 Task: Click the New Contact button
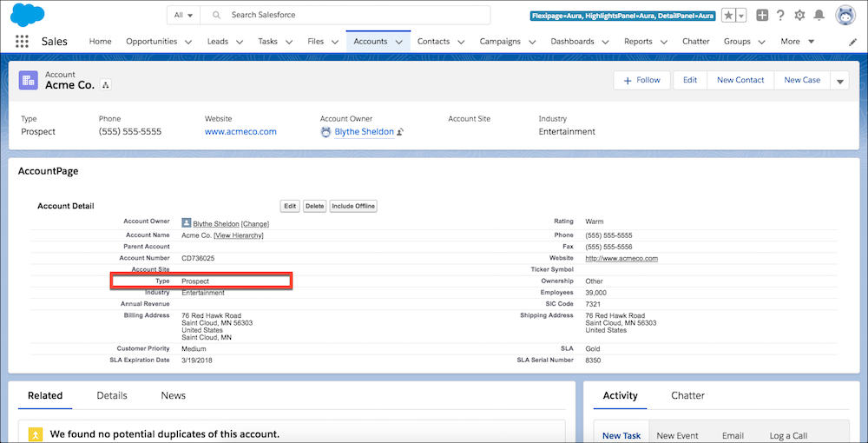coord(740,80)
